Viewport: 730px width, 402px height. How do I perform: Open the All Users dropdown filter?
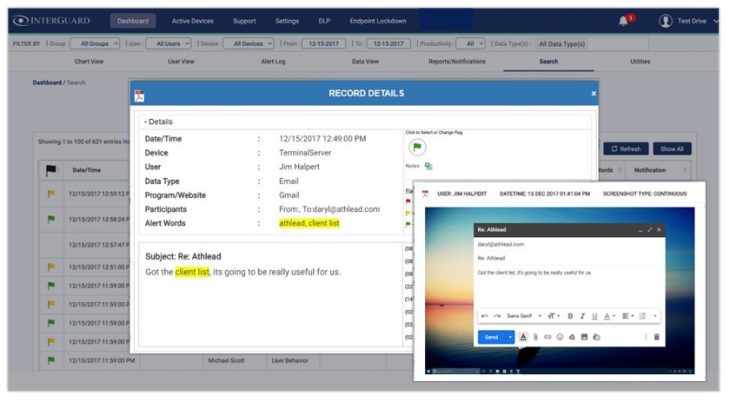pos(167,44)
